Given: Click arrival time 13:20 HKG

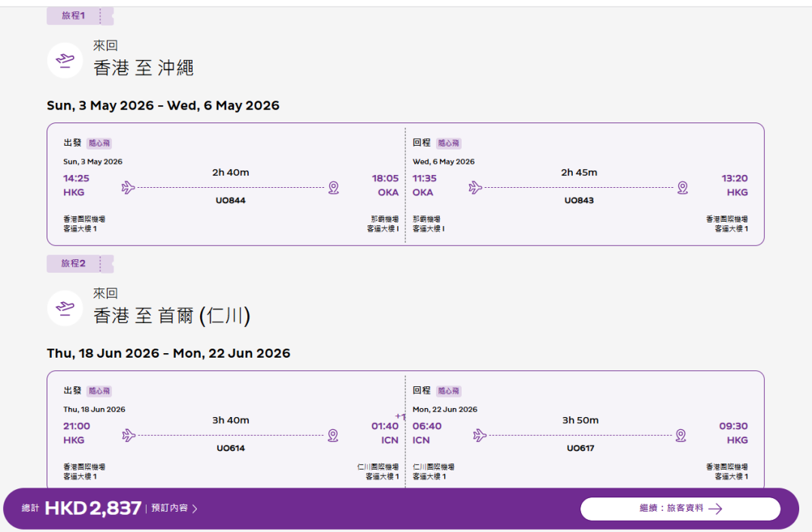Looking at the screenshot, I should click(x=735, y=186).
